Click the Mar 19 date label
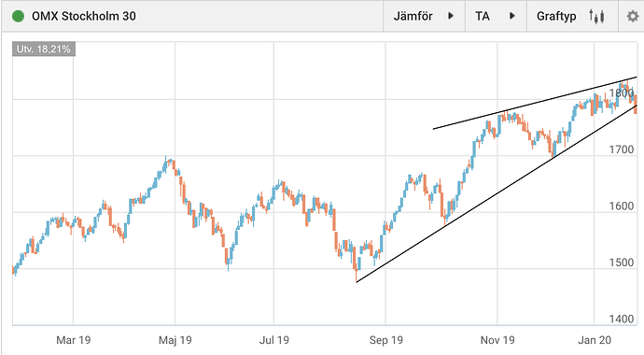This screenshot has width=644, height=355. coord(73,340)
